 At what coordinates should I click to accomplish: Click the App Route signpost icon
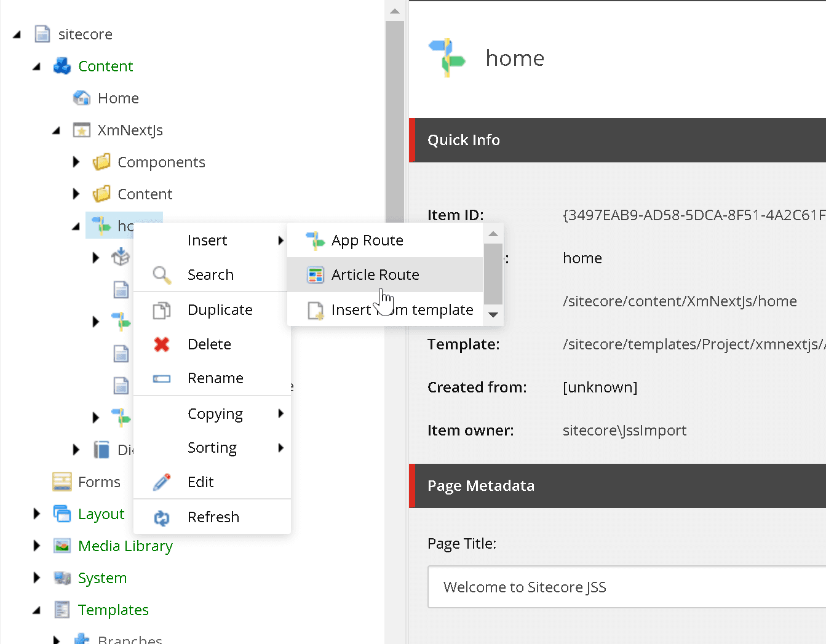(316, 241)
